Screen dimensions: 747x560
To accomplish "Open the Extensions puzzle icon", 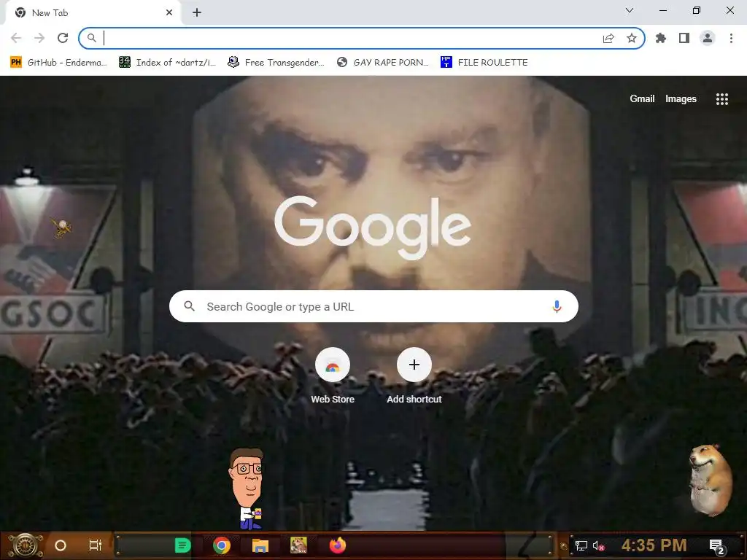I will click(661, 38).
